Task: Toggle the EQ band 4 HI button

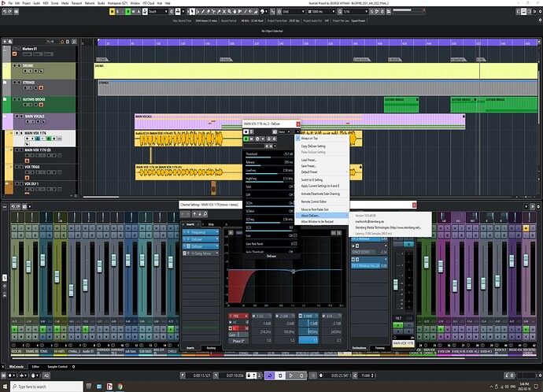Action: click(324, 316)
